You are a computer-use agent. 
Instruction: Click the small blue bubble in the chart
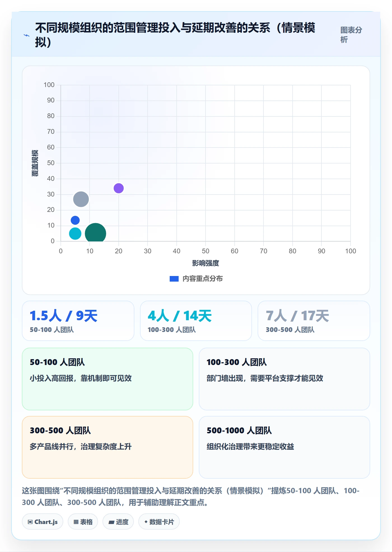[75, 220]
